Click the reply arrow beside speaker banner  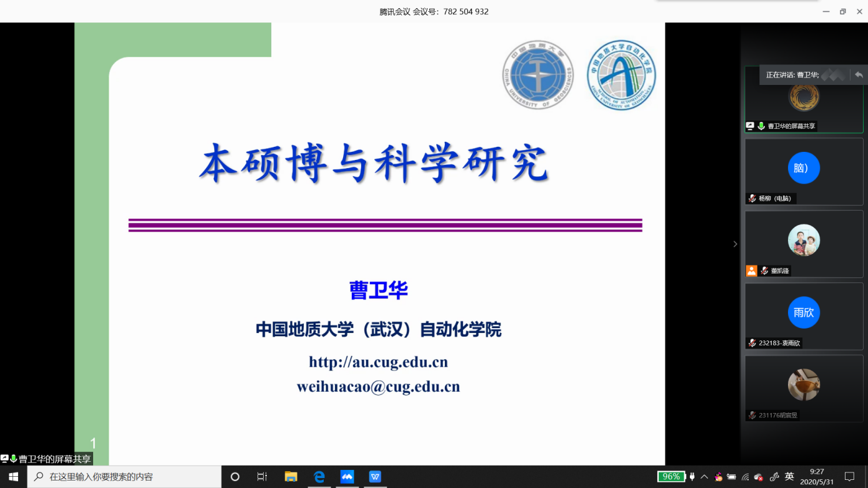859,75
